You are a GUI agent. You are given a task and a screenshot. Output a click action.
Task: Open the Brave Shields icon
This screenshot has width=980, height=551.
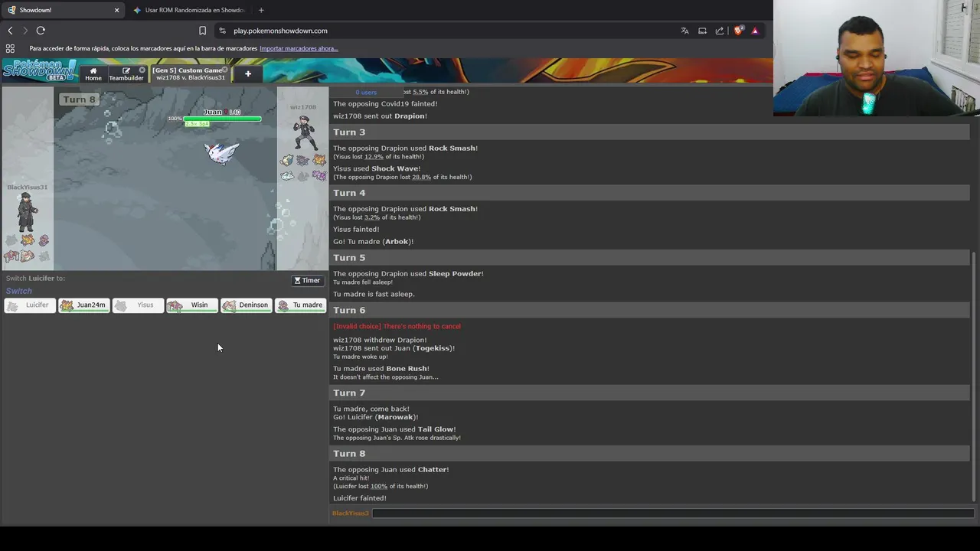[x=738, y=31]
